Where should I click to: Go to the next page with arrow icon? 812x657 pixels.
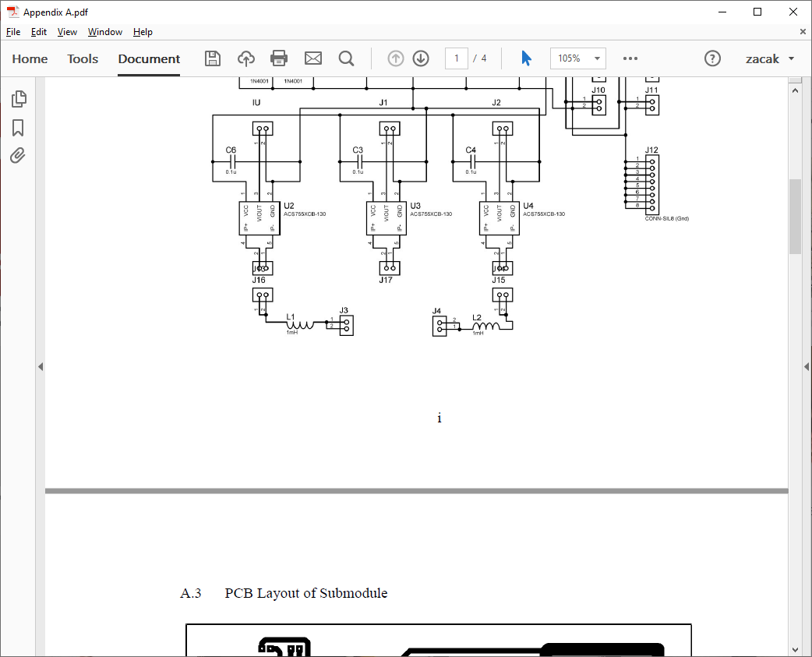420,58
